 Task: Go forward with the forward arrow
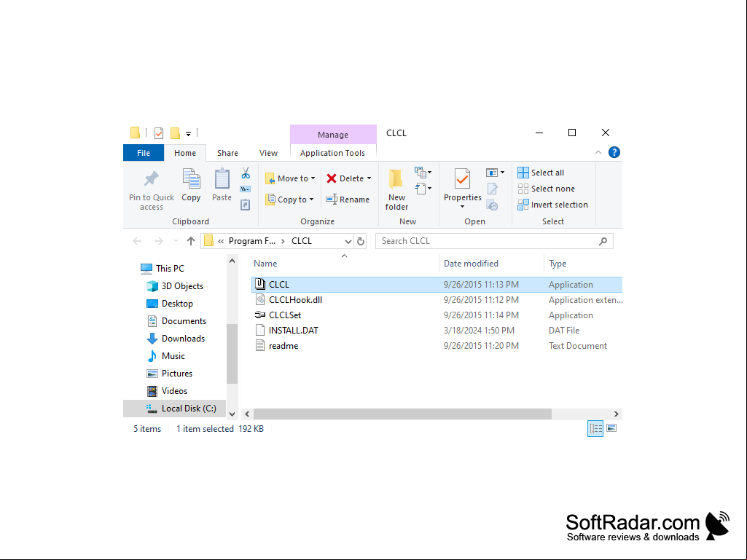pos(159,242)
